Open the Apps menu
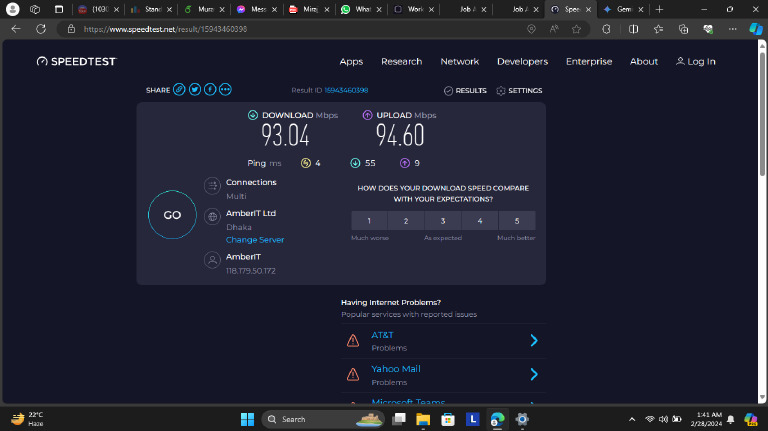This screenshot has width=768, height=431. coord(351,62)
